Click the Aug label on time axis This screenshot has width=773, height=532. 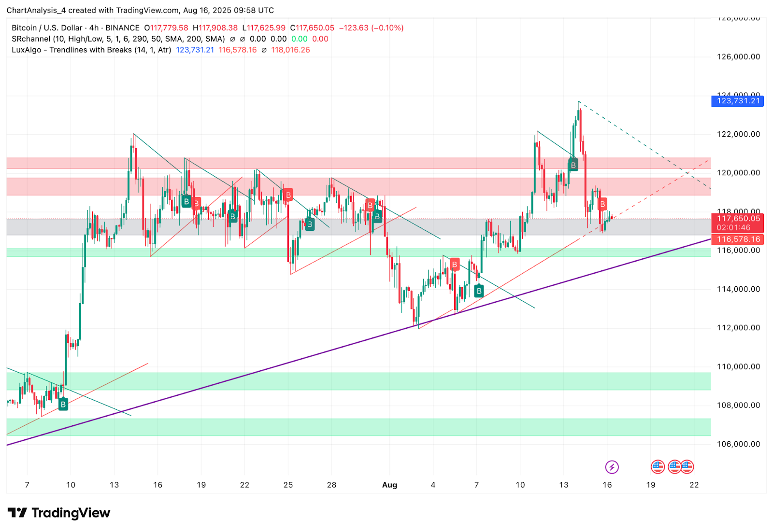click(x=389, y=485)
